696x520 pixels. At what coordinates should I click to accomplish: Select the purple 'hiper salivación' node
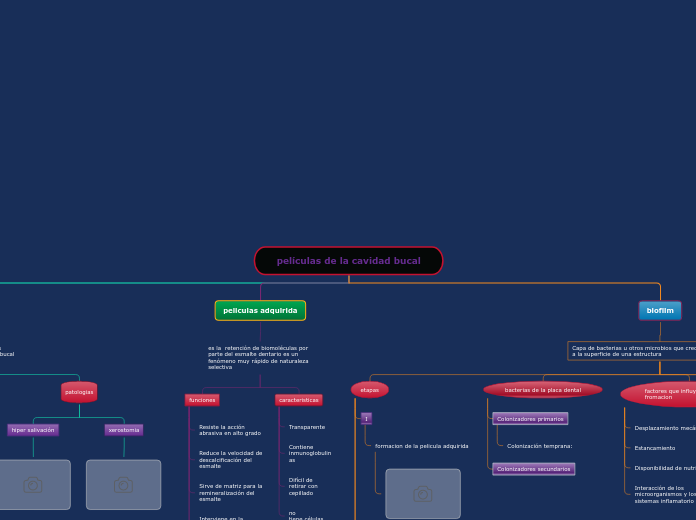tap(33, 430)
